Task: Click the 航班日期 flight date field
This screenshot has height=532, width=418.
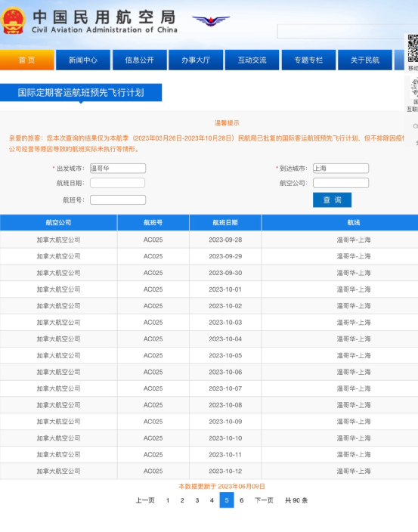Action: pos(117,183)
